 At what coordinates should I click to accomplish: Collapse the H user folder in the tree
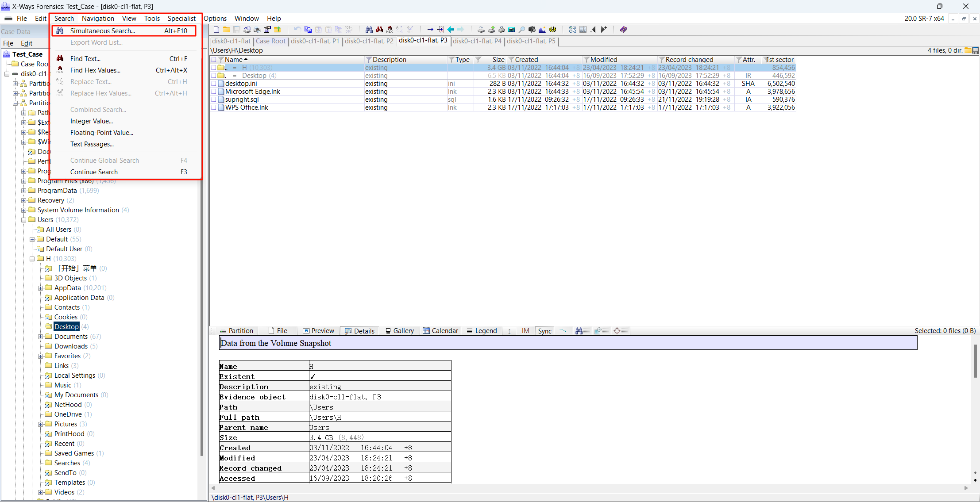tap(32, 259)
